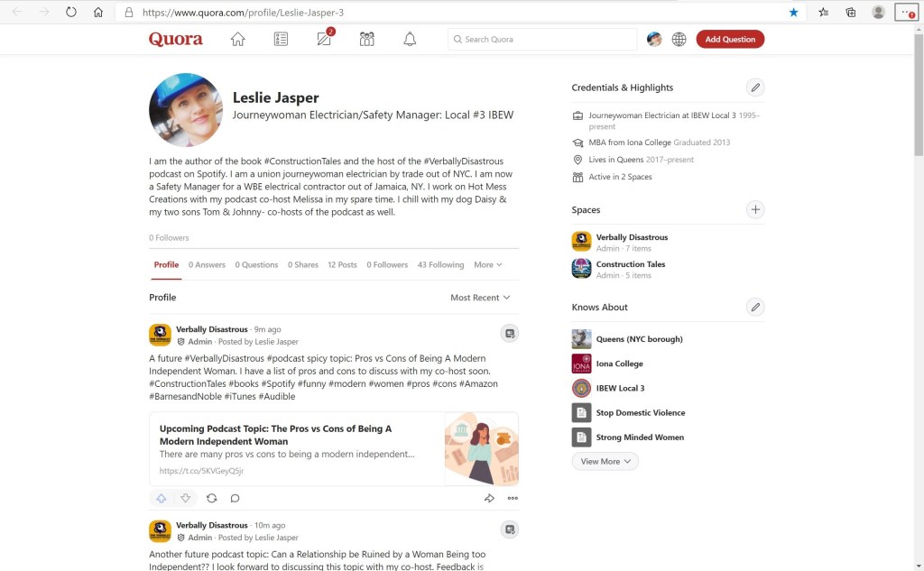
Task: Expand Knows About with View More
Action: tap(605, 461)
